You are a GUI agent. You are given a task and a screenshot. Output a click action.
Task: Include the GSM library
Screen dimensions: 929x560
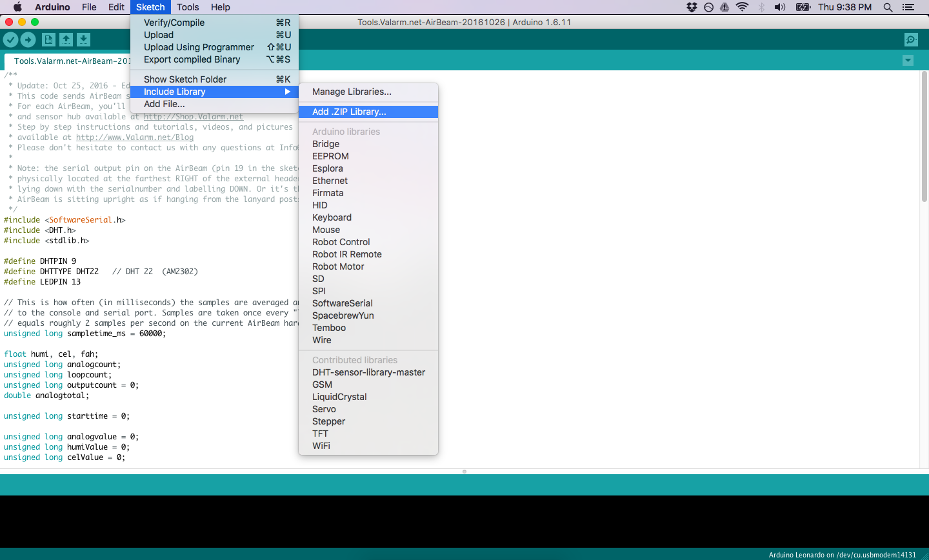click(368, 385)
